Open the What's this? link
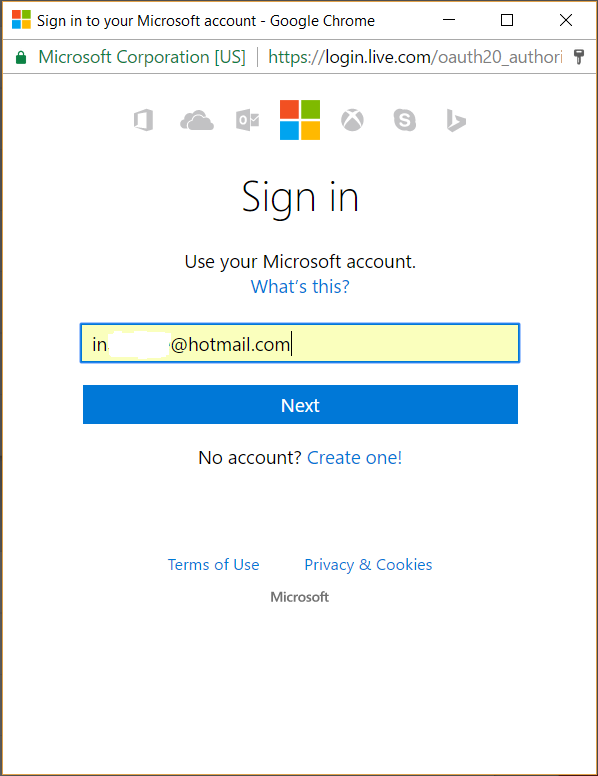The height and width of the screenshot is (776, 598). tap(300, 287)
